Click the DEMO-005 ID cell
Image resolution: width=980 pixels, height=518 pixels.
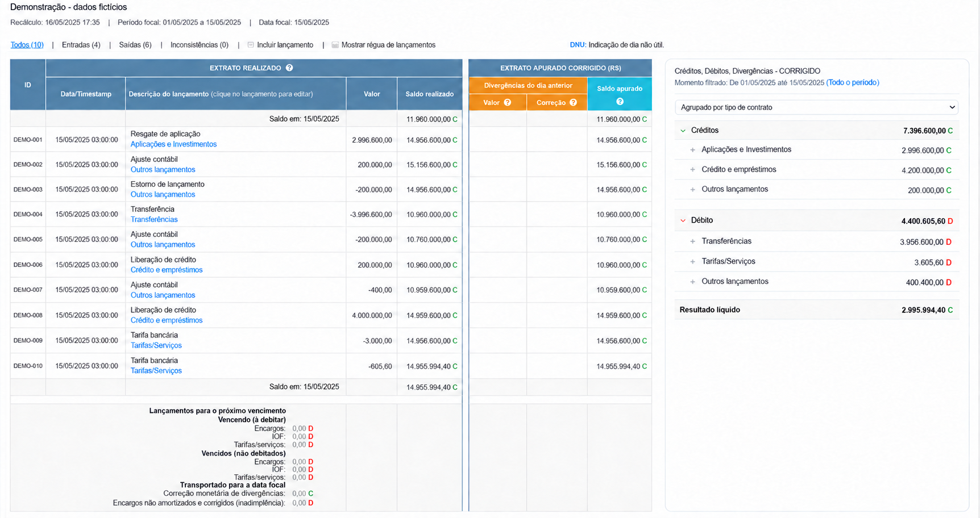tap(28, 240)
